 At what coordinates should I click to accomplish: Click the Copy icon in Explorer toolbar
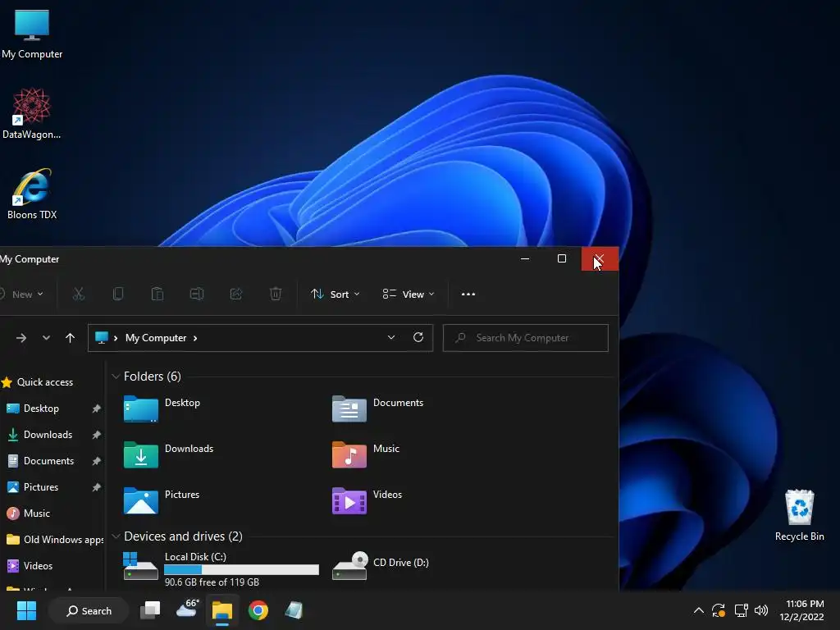[118, 294]
